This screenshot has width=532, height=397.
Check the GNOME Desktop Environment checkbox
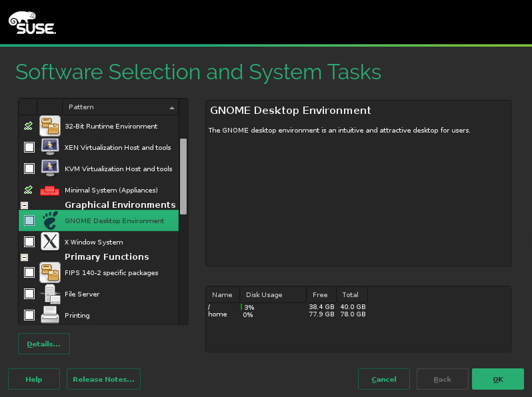pyautogui.click(x=29, y=220)
